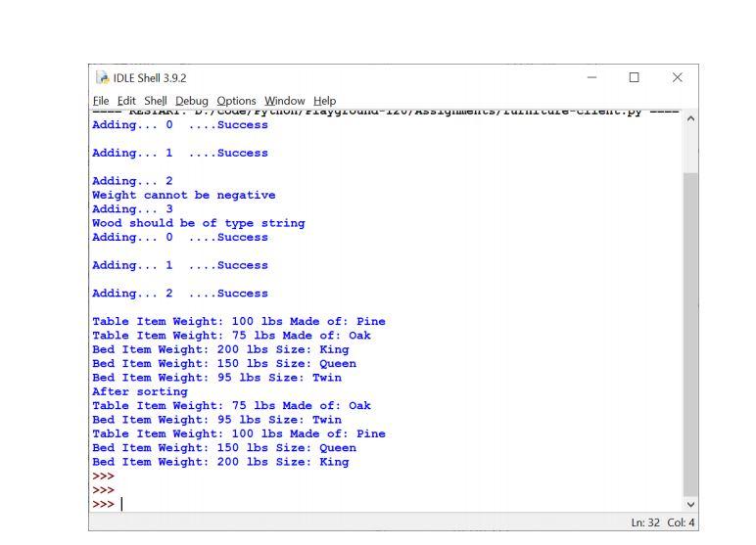Click the 'After sorting' output line
The image size is (756, 545).
pos(140,391)
